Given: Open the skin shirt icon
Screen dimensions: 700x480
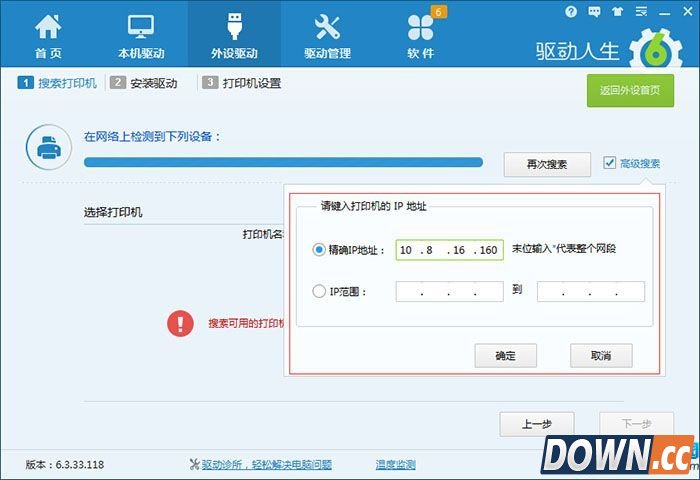Looking at the screenshot, I should tap(618, 12).
